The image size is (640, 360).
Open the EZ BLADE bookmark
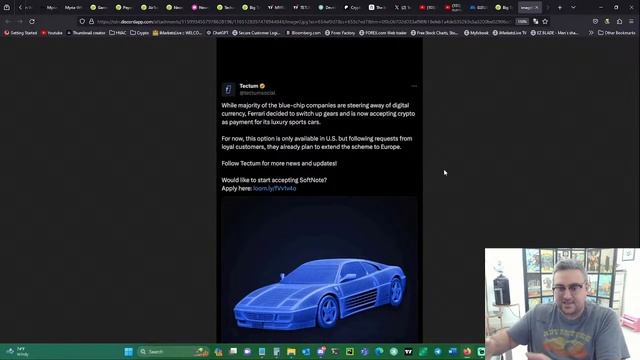(555, 33)
